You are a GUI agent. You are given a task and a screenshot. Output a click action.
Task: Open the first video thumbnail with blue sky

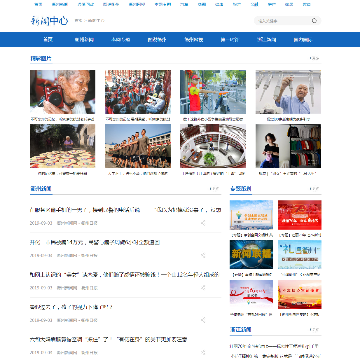pyautogui.click(x=251, y=215)
